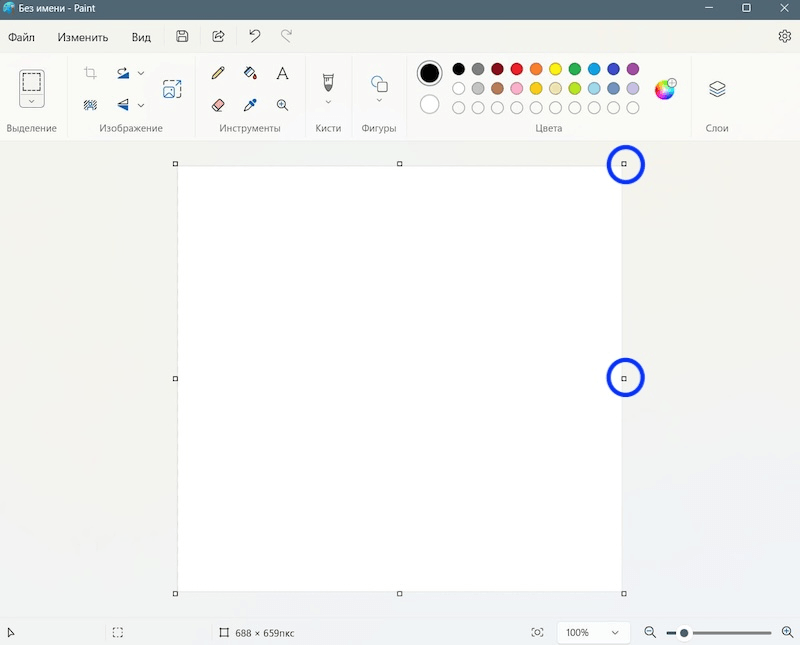The height and width of the screenshot is (645, 800).
Task: Open the Brushes dropdown chevron
Action: coord(328,101)
